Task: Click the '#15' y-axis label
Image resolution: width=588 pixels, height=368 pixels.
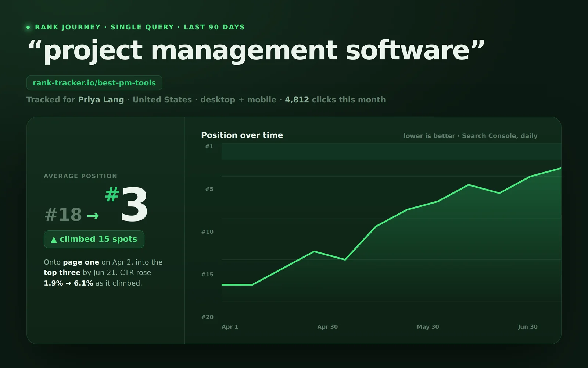Action: [x=207, y=275]
